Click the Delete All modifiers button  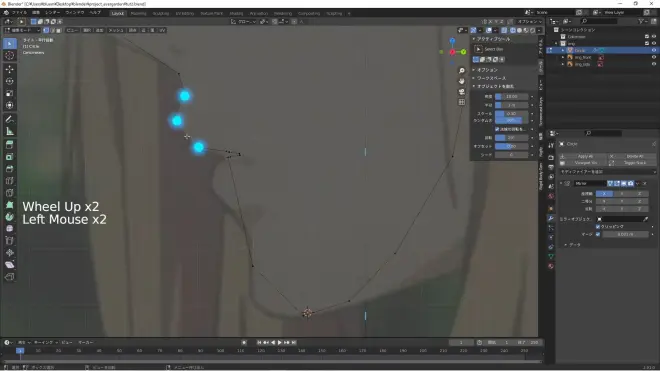pos(635,156)
